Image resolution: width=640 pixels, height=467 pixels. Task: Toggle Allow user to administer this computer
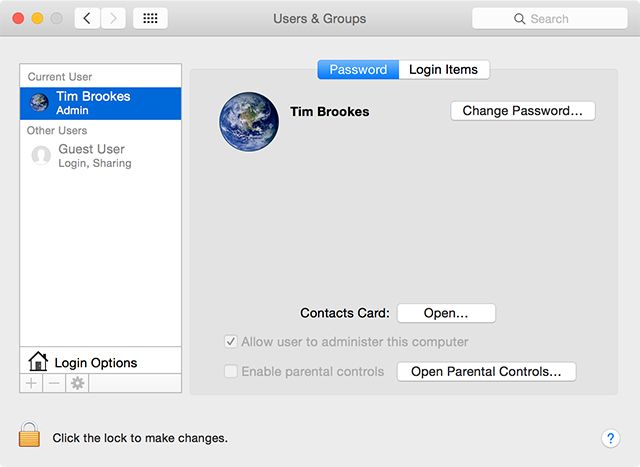pos(231,342)
